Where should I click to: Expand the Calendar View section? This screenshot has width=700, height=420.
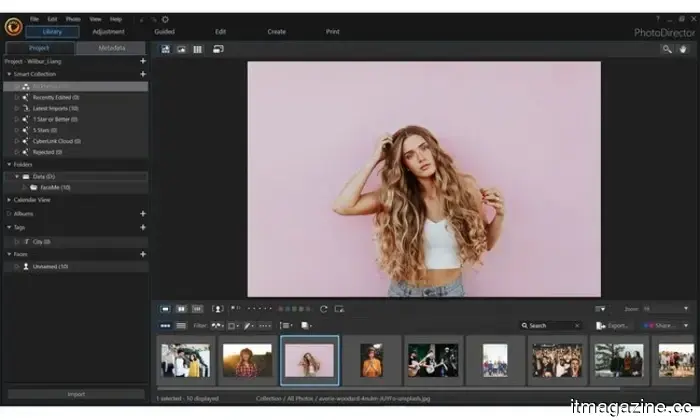click(9, 200)
